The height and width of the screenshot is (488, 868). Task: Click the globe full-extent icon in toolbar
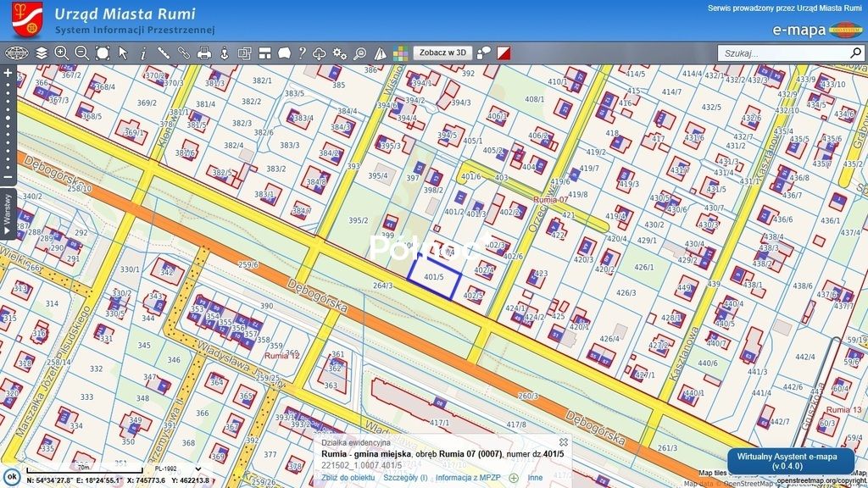[x=17, y=53]
